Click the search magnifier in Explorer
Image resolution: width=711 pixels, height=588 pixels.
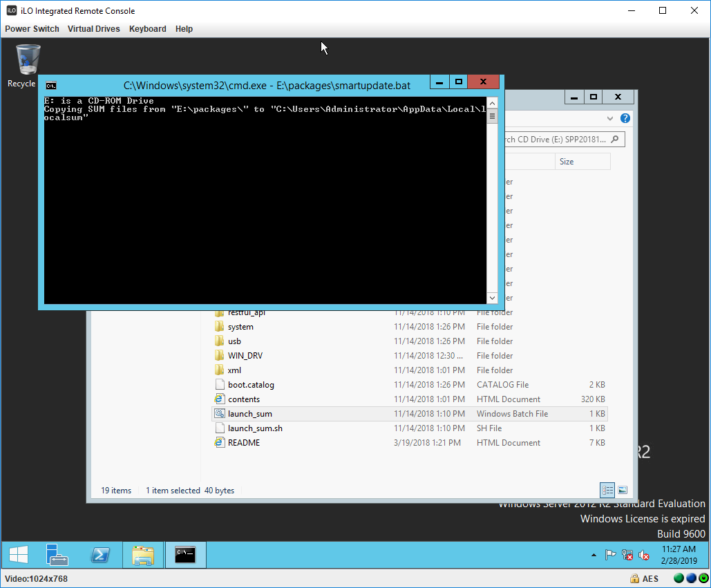tap(615, 139)
